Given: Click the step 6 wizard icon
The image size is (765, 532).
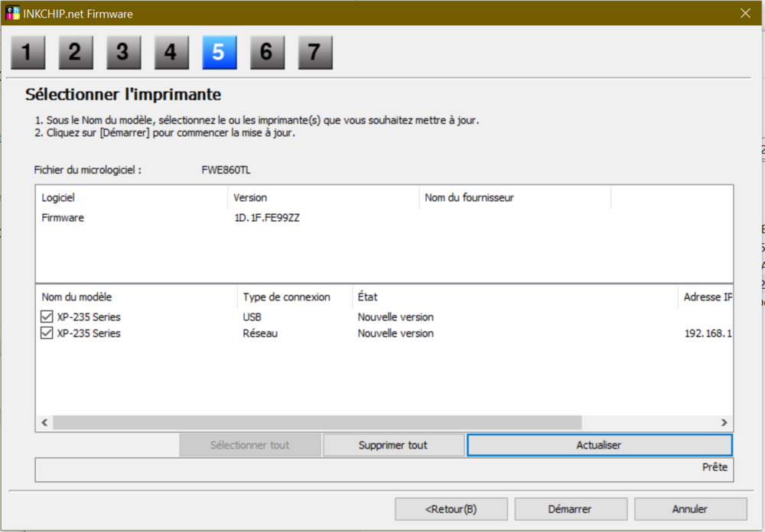Looking at the screenshot, I should click(267, 52).
